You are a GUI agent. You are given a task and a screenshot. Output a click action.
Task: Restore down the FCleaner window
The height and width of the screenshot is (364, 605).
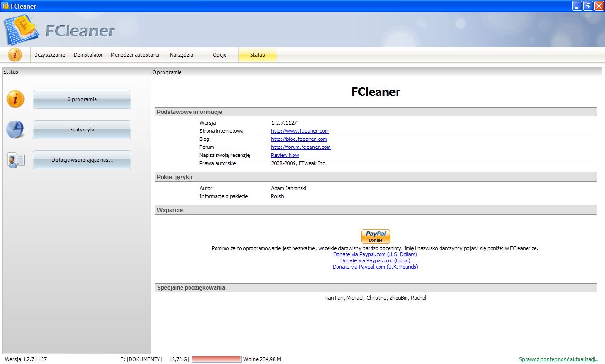588,6
